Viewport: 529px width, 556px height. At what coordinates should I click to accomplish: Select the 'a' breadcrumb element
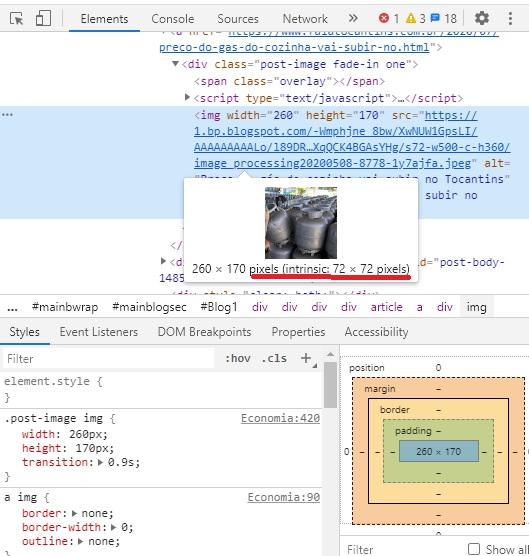419,307
